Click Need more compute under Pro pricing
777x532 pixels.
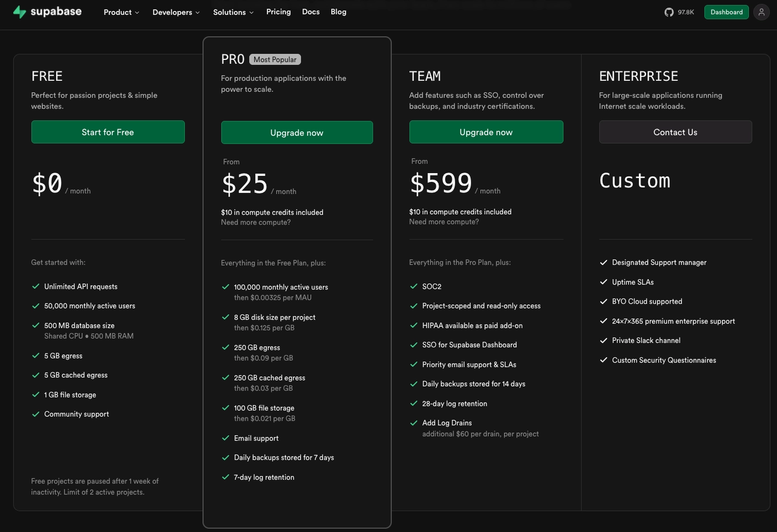click(256, 222)
